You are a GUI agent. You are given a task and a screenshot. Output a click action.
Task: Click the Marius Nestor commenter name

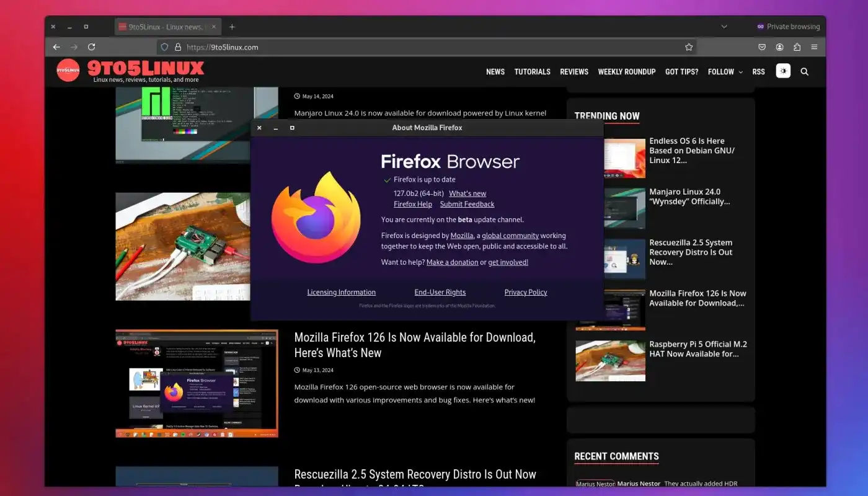coord(639,484)
